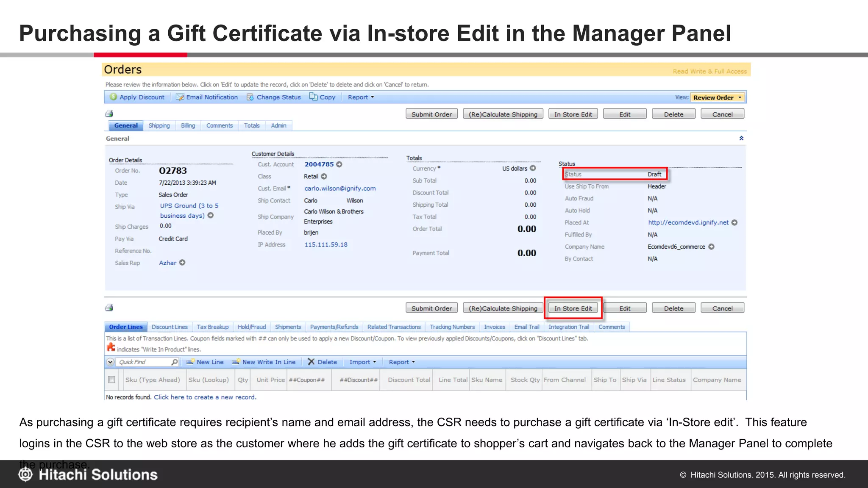
Task: Select the Order Lines tab
Action: tap(126, 327)
